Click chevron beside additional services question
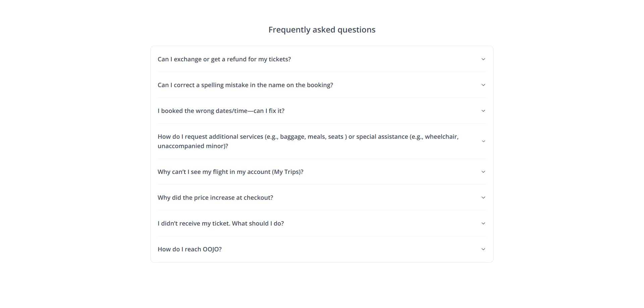Screen dimensions: 644x308 [483, 141]
